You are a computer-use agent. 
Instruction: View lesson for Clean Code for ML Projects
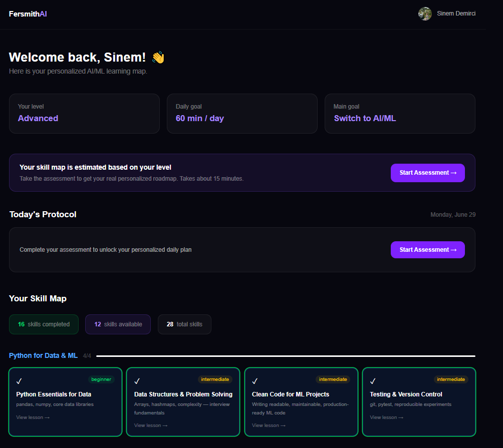[x=269, y=425]
